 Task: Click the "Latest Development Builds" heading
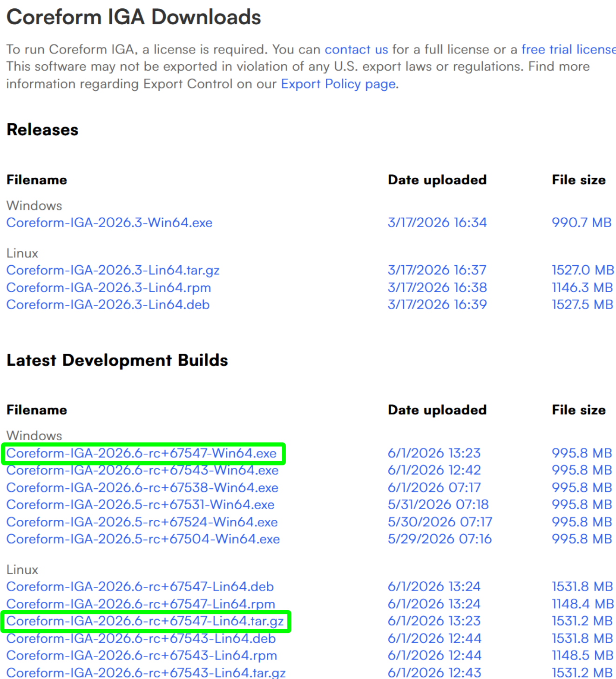[117, 360]
